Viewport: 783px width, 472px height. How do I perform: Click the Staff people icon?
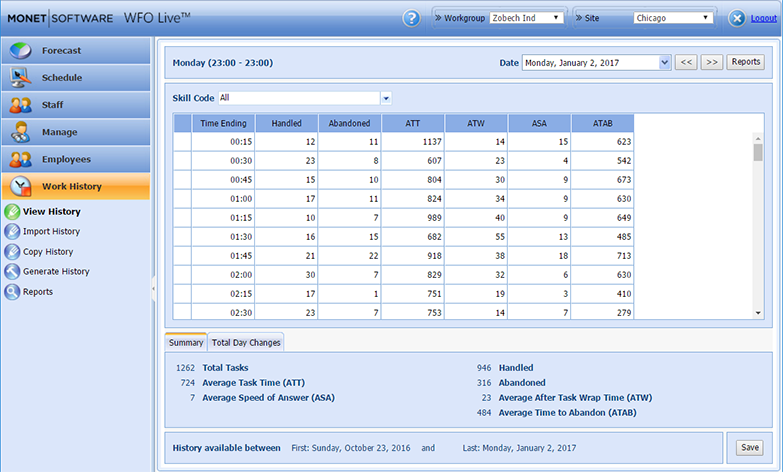click(20, 105)
